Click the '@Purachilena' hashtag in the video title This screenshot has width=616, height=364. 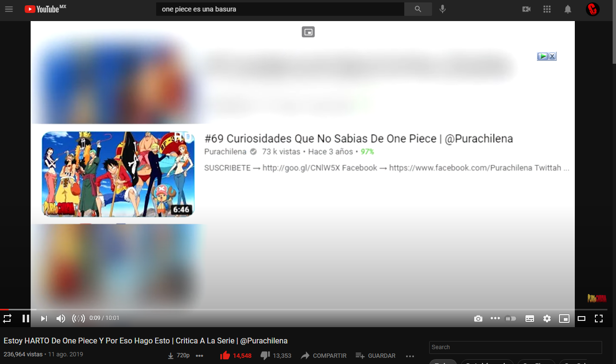(x=264, y=341)
